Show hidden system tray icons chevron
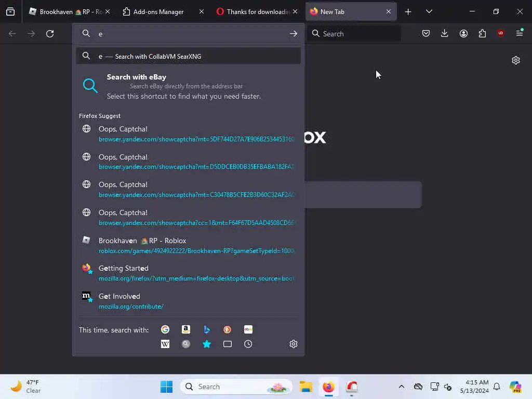532x399 pixels. click(402, 387)
